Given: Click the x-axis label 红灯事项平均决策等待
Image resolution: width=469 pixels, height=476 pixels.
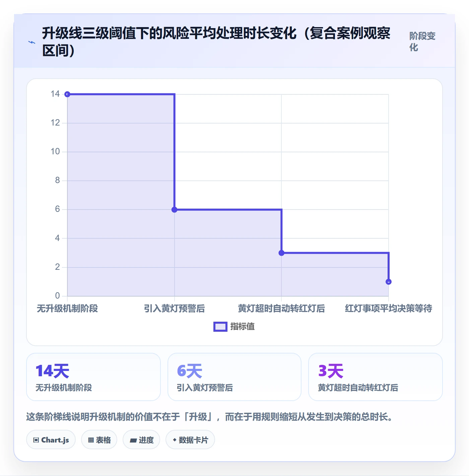Looking at the screenshot, I should pyautogui.click(x=389, y=308).
